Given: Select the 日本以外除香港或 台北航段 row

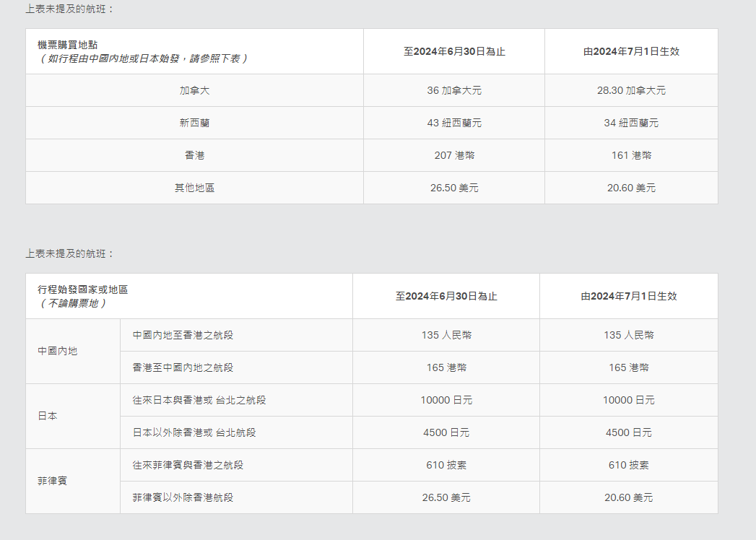Looking at the screenshot, I should (194, 432).
